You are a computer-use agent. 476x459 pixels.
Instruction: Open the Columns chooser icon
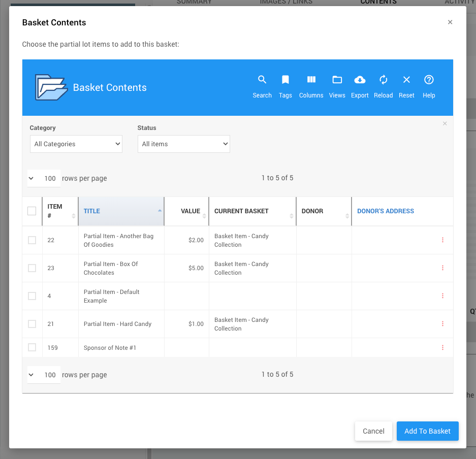[x=311, y=80]
